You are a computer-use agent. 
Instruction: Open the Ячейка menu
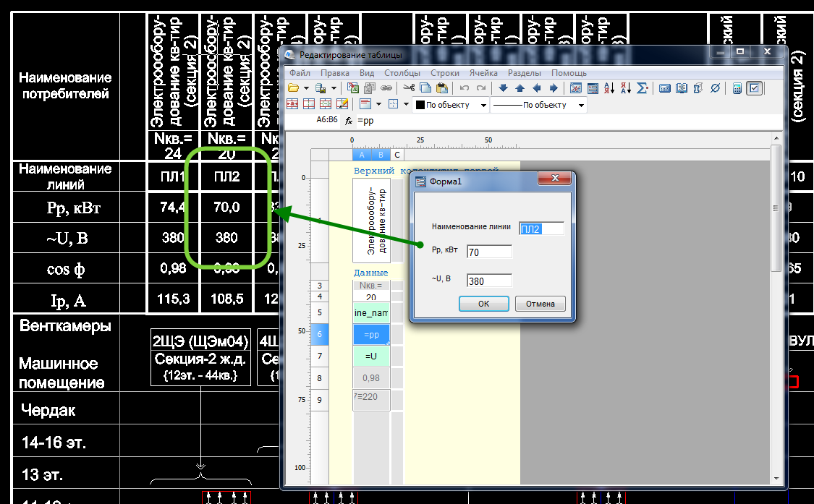coord(483,73)
